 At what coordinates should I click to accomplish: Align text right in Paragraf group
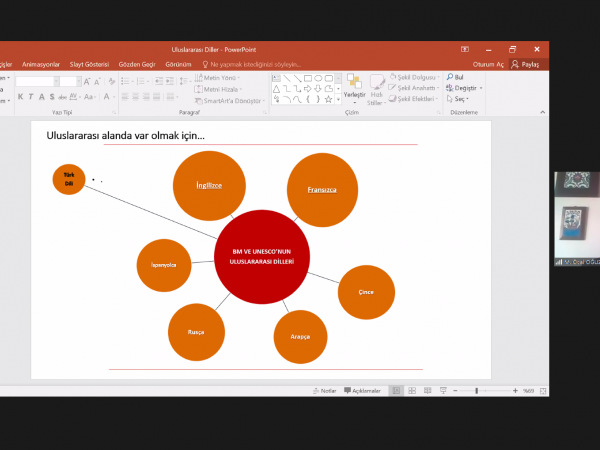coord(146,97)
